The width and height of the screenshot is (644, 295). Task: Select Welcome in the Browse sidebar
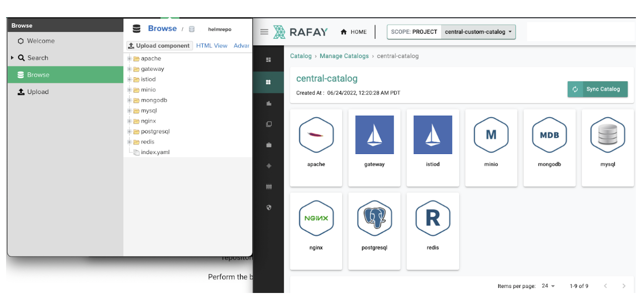click(66, 41)
